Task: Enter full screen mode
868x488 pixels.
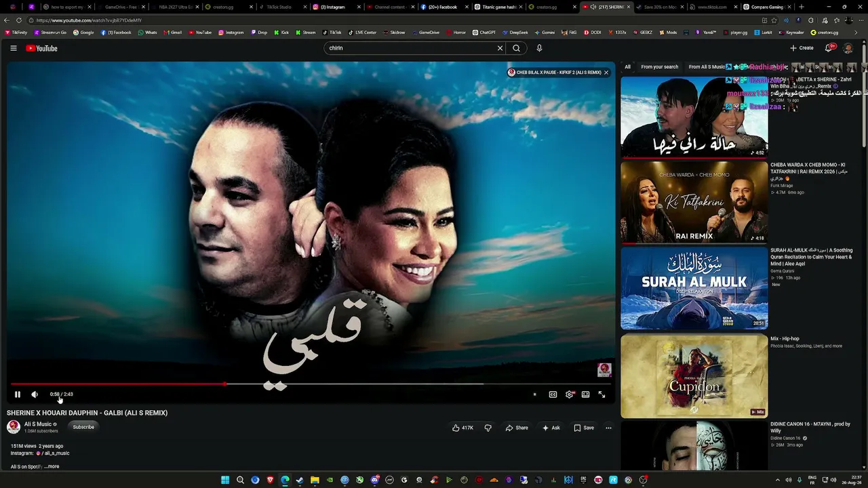Action: pos(601,394)
